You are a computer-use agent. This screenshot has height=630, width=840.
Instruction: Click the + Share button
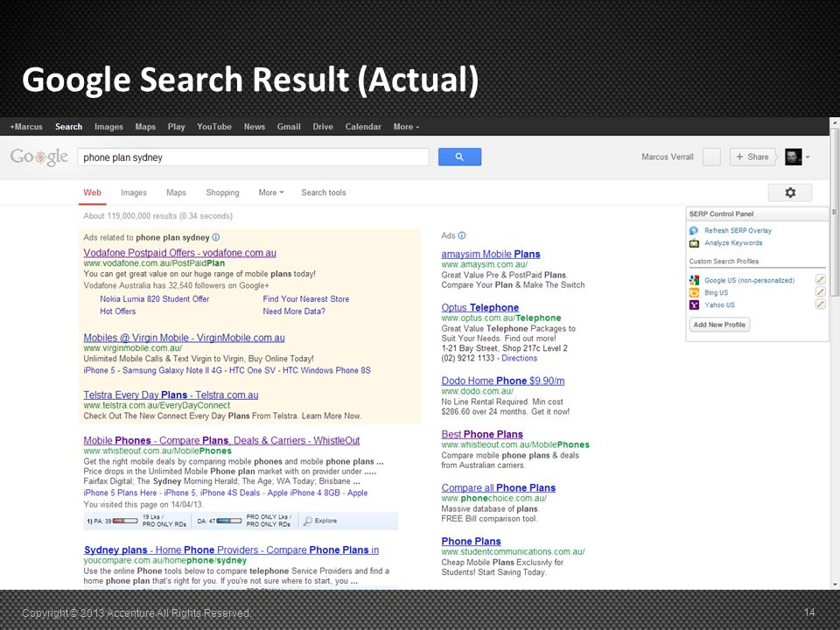pos(752,157)
